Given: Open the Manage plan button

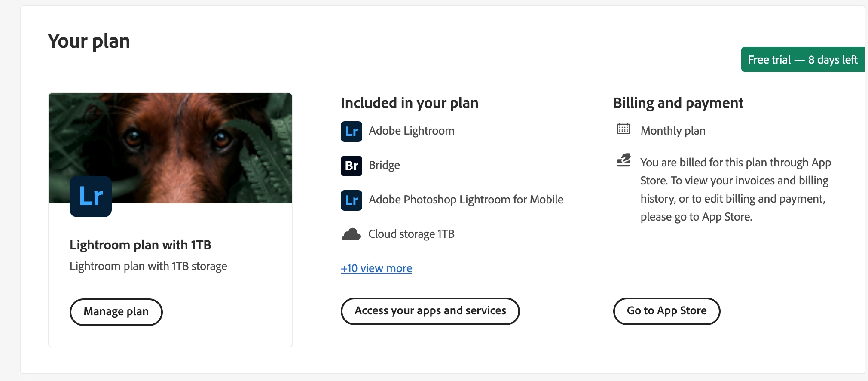Looking at the screenshot, I should pyautogui.click(x=116, y=312).
